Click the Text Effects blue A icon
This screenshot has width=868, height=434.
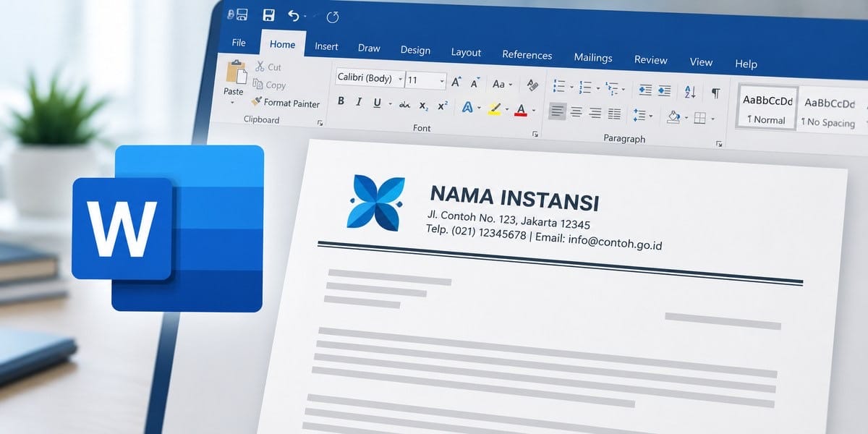coord(467,108)
